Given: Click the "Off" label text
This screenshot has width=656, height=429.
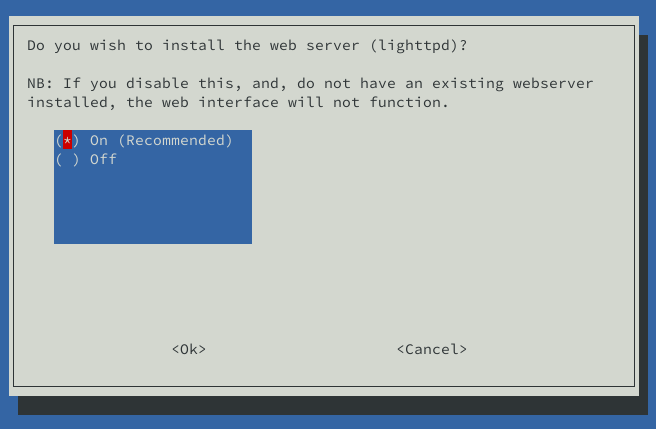Looking at the screenshot, I should 103,160.
